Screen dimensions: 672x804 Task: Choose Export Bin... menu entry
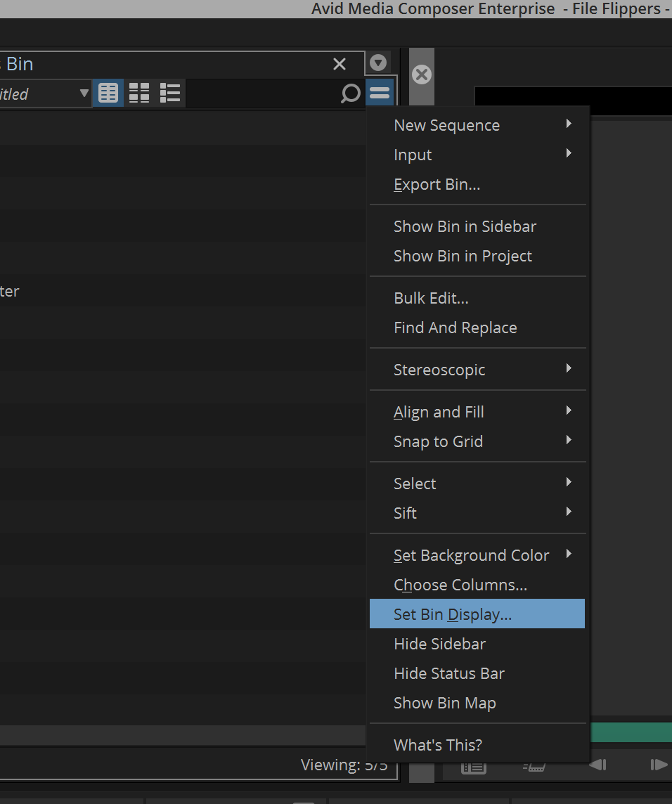pyautogui.click(x=477, y=185)
